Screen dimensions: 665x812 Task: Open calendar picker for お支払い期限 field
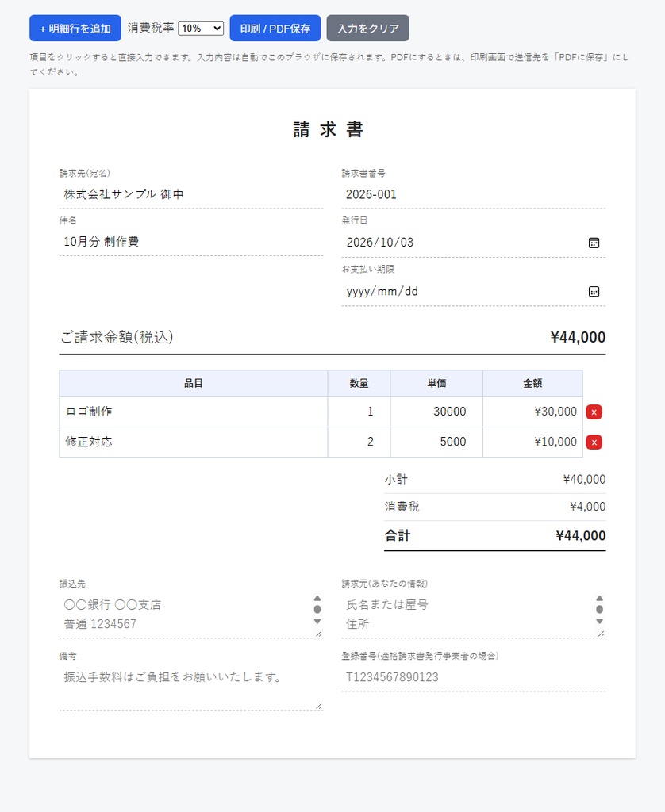coord(594,292)
